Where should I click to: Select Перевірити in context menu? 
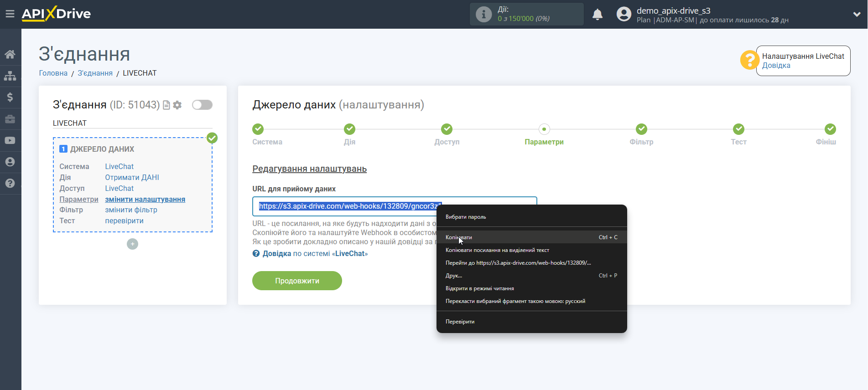[531, 321]
